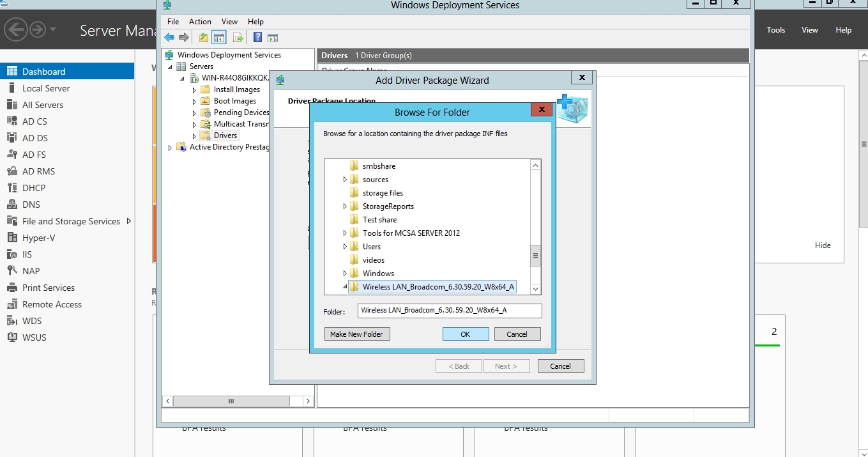
Task: Click the Export List toolbar icon
Action: (238, 38)
